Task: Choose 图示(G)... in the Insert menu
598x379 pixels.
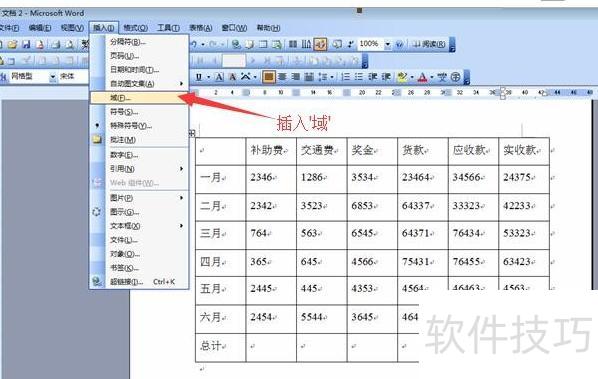Action: (140, 212)
